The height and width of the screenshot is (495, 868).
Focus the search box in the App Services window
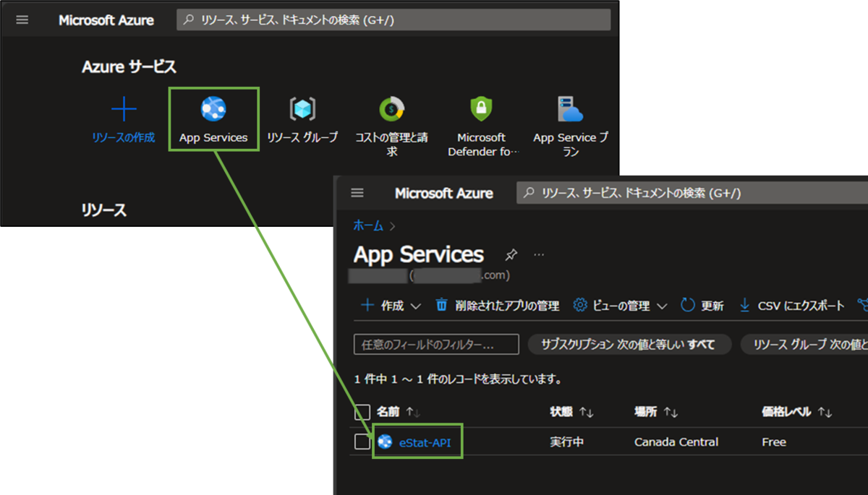coord(692,193)
